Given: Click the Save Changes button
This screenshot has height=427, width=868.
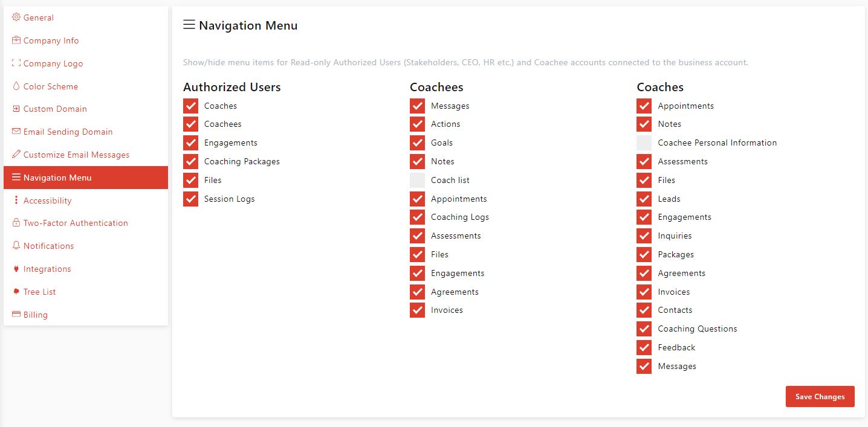Looking at the screenshot, I should [820, 396].
